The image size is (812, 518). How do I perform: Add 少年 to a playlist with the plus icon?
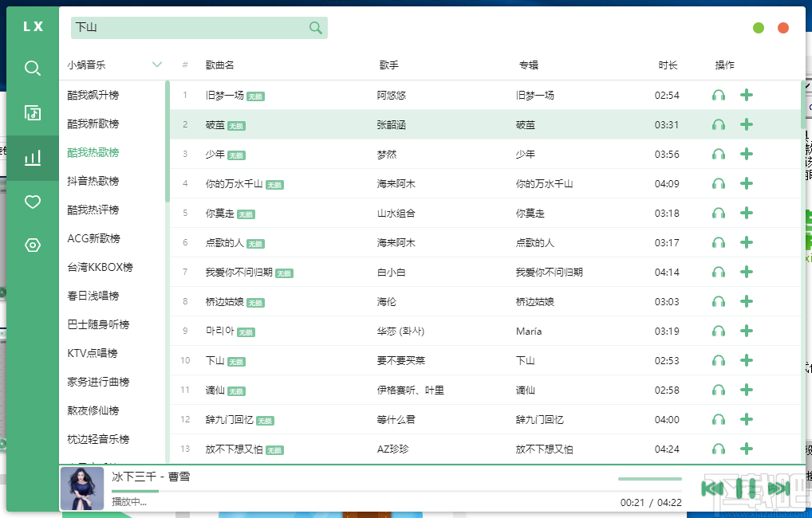coord(747,154)
